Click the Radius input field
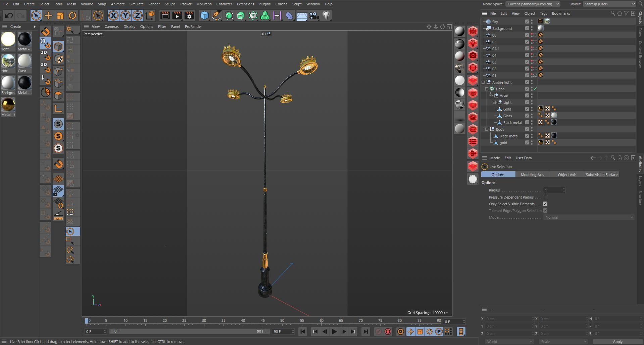Screen dimensions: 644x345 [x=554, y=190]
